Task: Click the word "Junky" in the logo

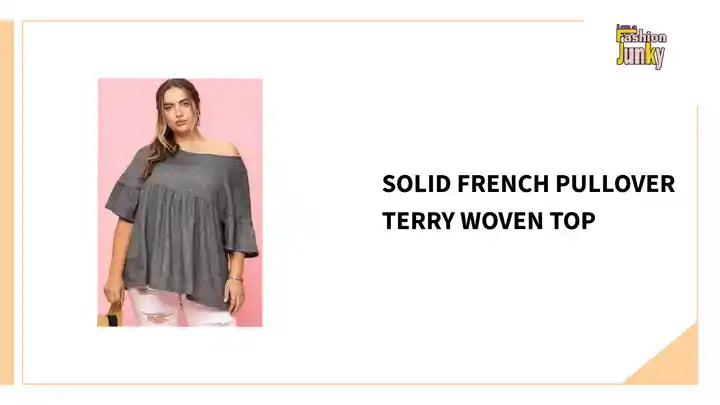Action: point(640,56)
